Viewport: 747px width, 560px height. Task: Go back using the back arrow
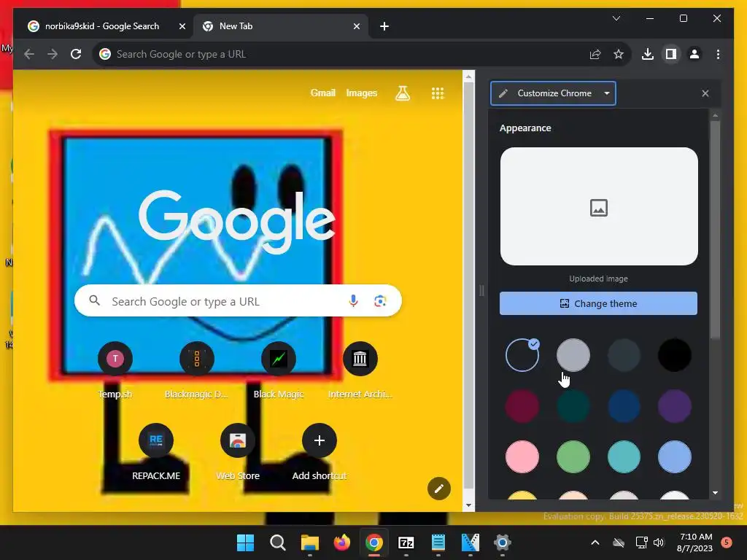click(x=29, y=54)
